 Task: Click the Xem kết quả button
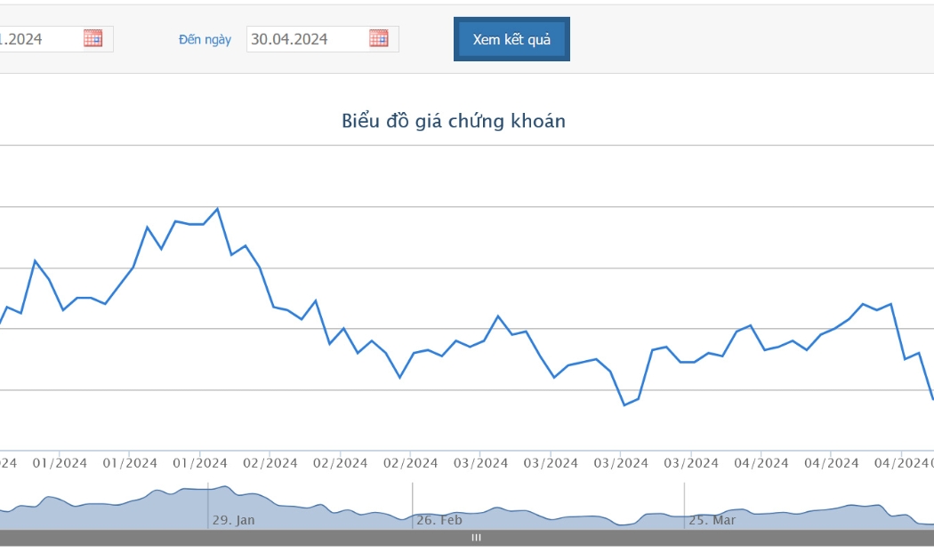point(511,39)
